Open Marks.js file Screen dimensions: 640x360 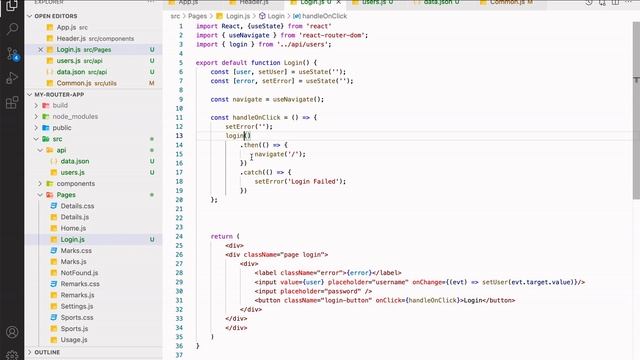(x=93, y=262)
